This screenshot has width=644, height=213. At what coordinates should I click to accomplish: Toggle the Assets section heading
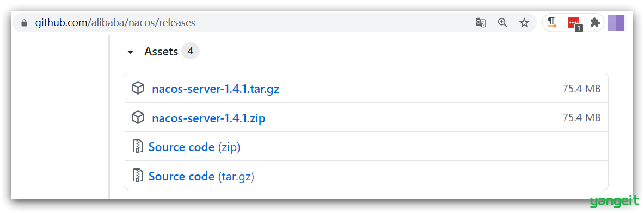click(161, 52)
